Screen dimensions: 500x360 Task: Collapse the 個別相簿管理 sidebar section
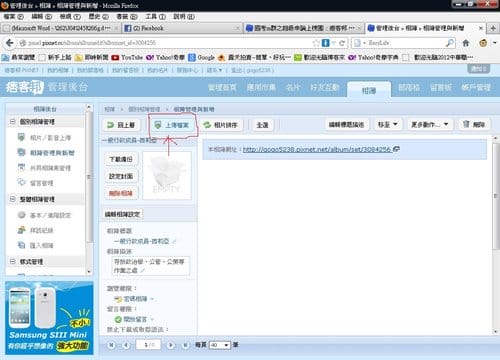pyautogui.click(x=12, y=121)
